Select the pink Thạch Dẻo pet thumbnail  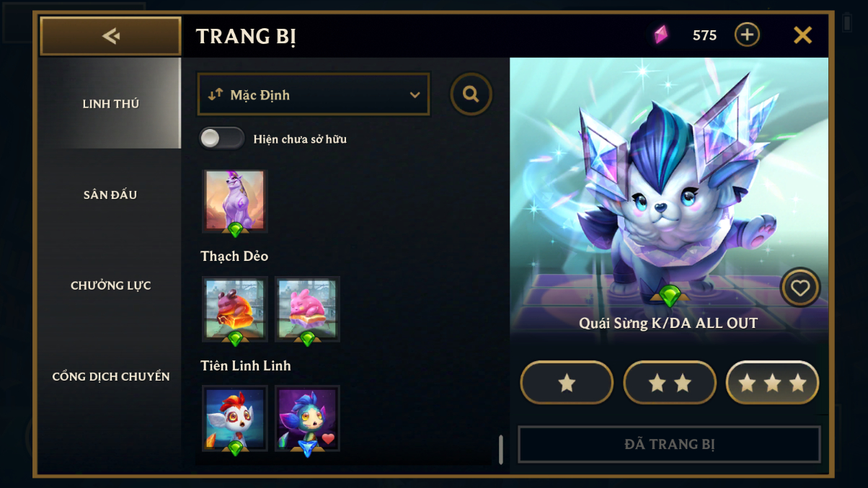307,309
